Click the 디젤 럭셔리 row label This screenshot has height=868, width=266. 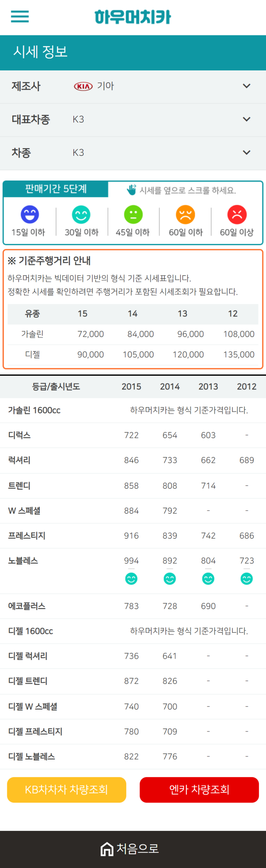click(28, 656)
